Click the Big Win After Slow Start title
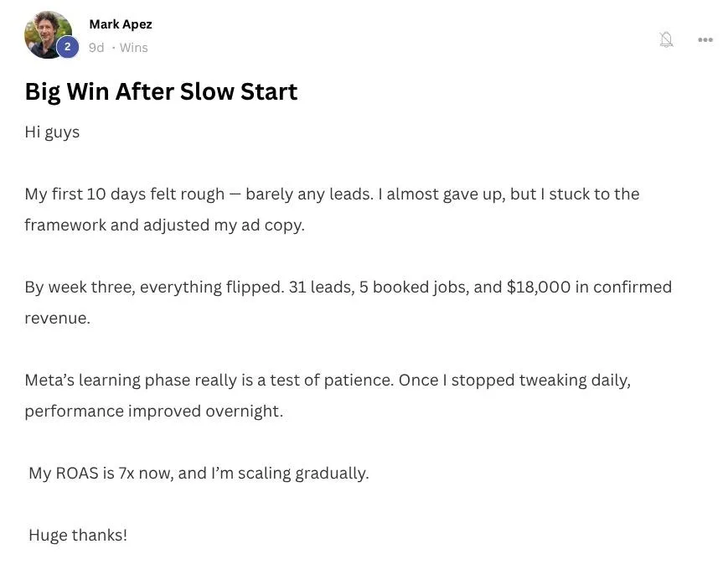 tap(161, 91)
